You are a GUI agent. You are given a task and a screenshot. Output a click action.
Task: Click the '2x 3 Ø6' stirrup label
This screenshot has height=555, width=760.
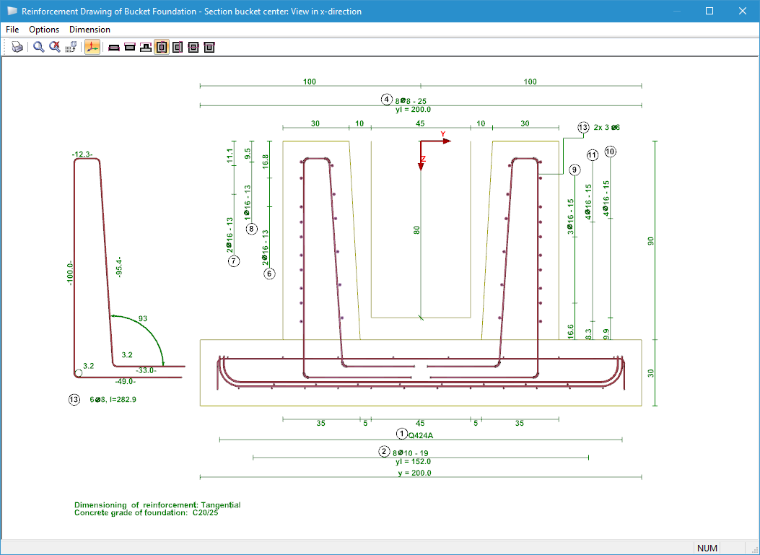click(x=607, y=127)
